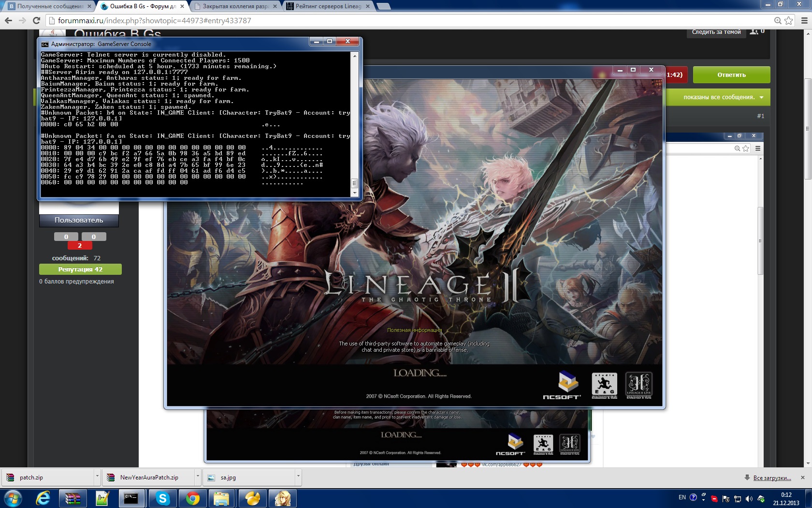812x508 pixels.
Task: Click the blue help icon in tray
Action: click(x=693, y=497)
